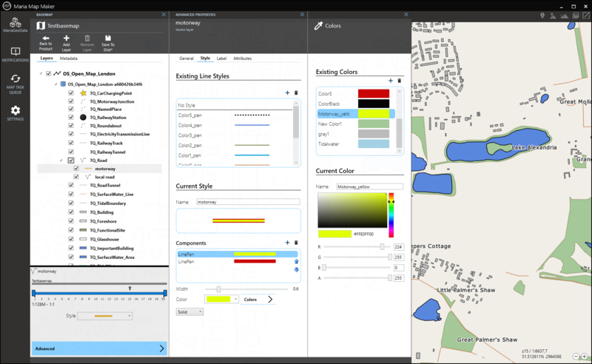The width and height of the screenshot is (592, 364).
Task: Move LinePen component down with blue arrow
Action: click(296, 269)
